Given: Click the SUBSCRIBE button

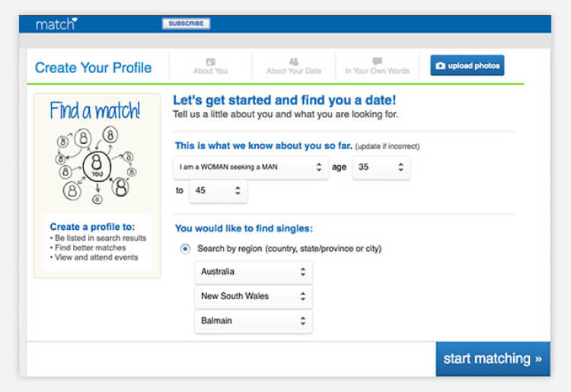Looking at the screenshot, I should point(186,24).
